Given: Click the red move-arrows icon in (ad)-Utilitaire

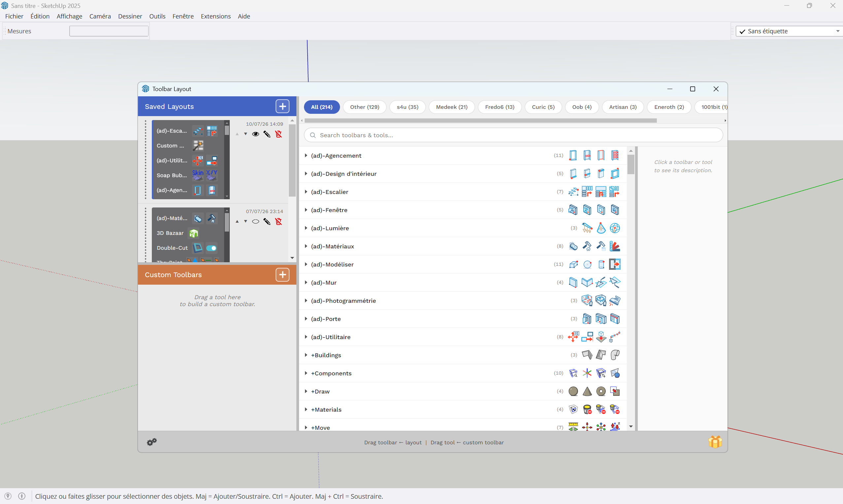Looking at the screenshot, I should pyautogui.click(x=573, y=337).
